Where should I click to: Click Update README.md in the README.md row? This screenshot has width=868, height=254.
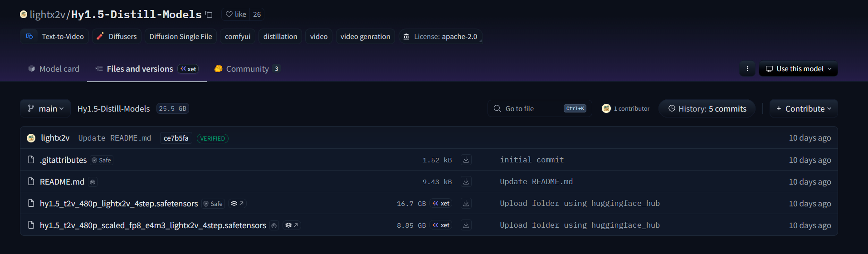(x=536, y=181)
